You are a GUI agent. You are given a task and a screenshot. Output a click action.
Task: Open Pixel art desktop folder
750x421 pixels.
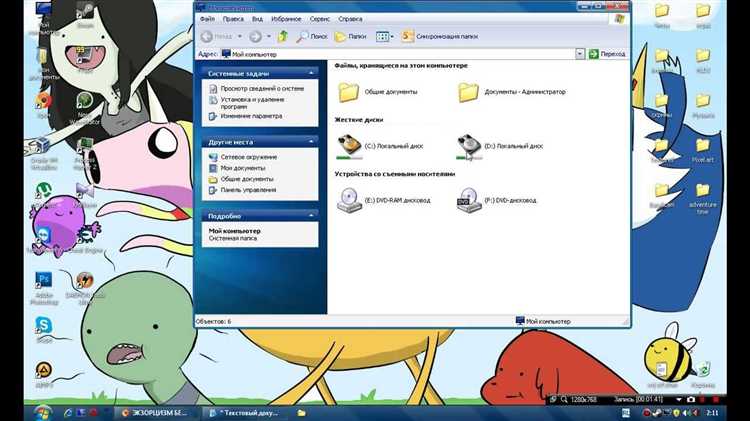click(703, 150)
